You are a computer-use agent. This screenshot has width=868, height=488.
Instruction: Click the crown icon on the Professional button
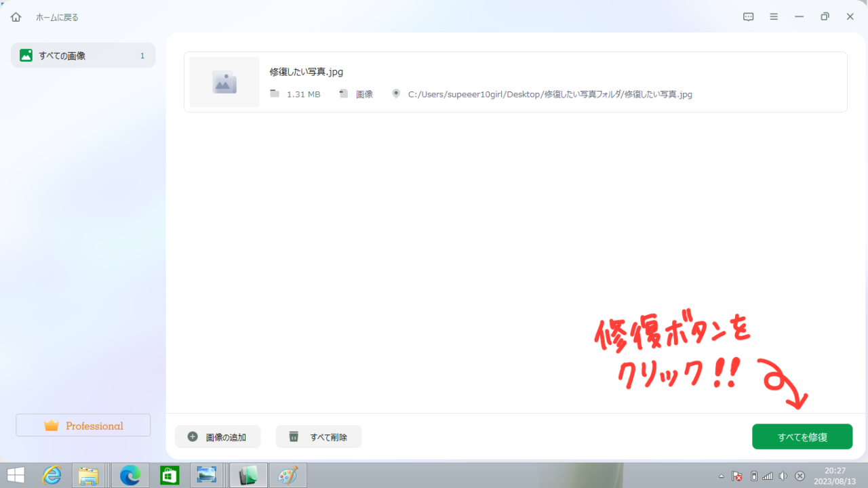coord(53,425)
